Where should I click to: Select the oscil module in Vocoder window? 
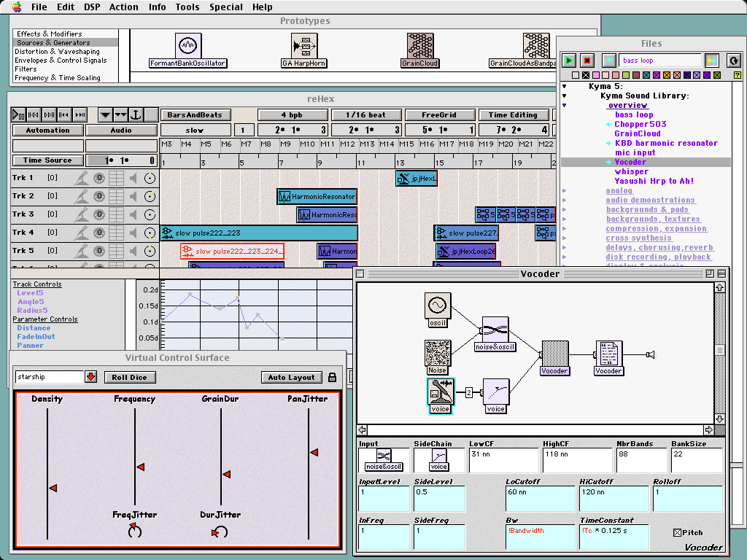[x=438, y=310]
